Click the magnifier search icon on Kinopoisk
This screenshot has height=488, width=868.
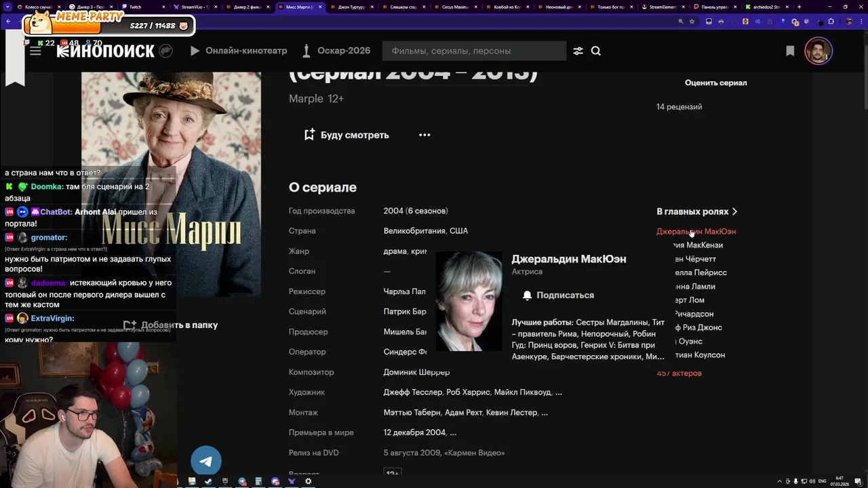pos(596,51)
